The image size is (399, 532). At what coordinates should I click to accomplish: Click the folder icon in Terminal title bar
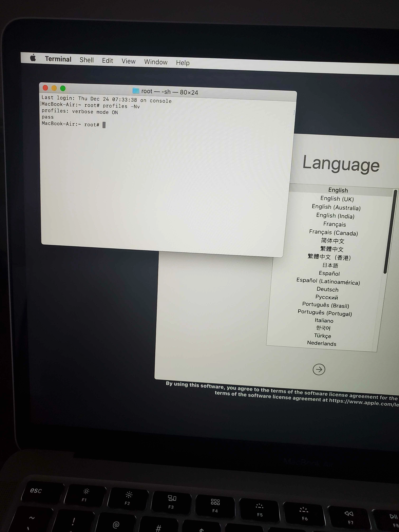point(136,91)
